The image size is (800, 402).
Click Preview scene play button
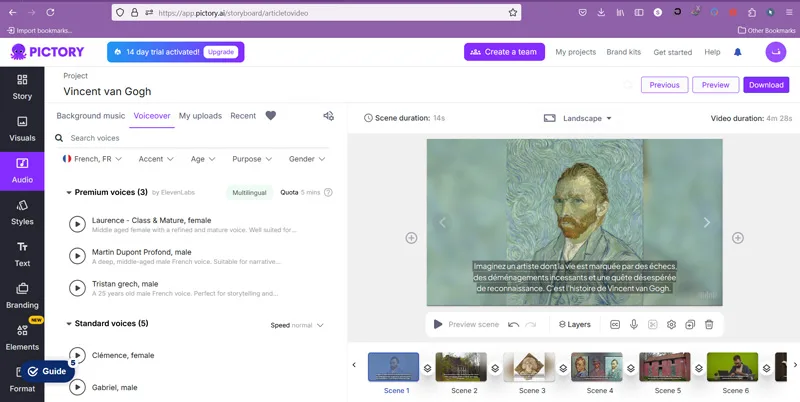(x=438, y=324)
